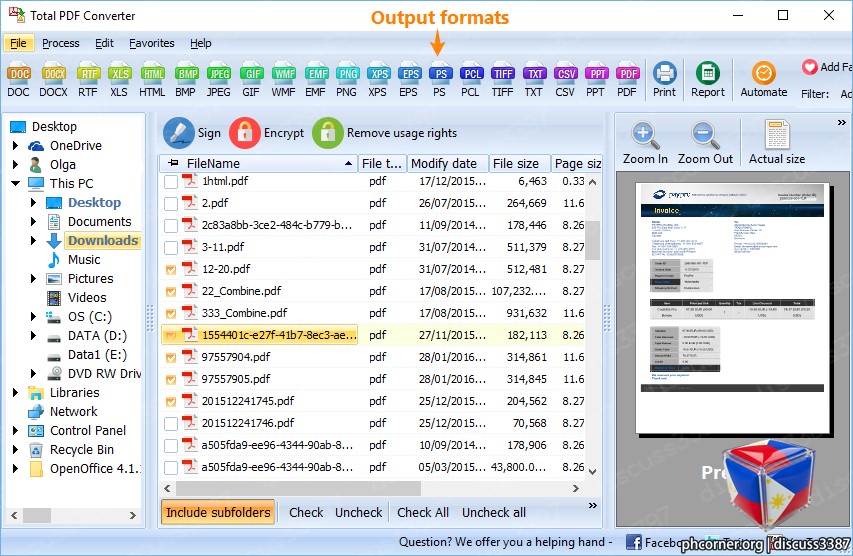
Task: Open the Report tool
Action: click(708, 80)
